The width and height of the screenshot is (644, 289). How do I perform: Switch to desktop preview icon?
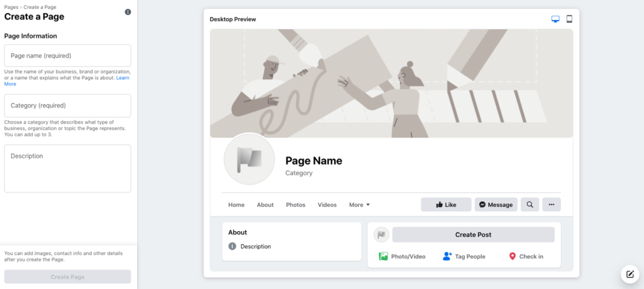tap(555, 19)
